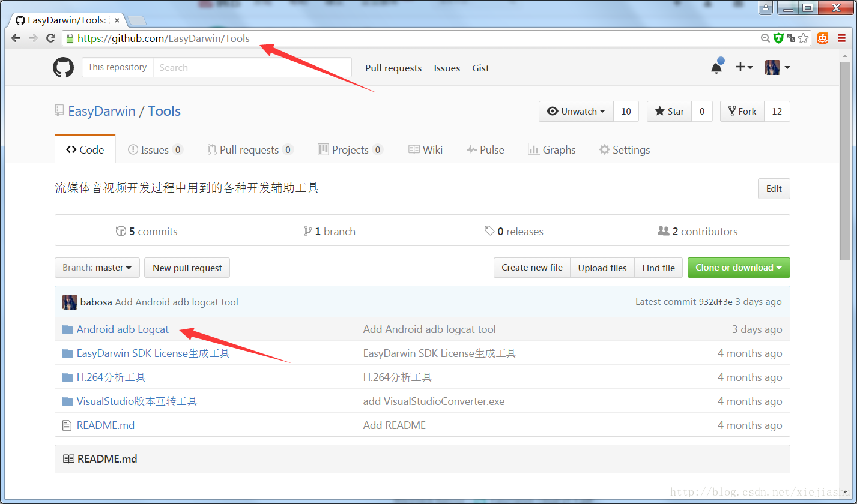Open babosa author link

coord(96,302)
